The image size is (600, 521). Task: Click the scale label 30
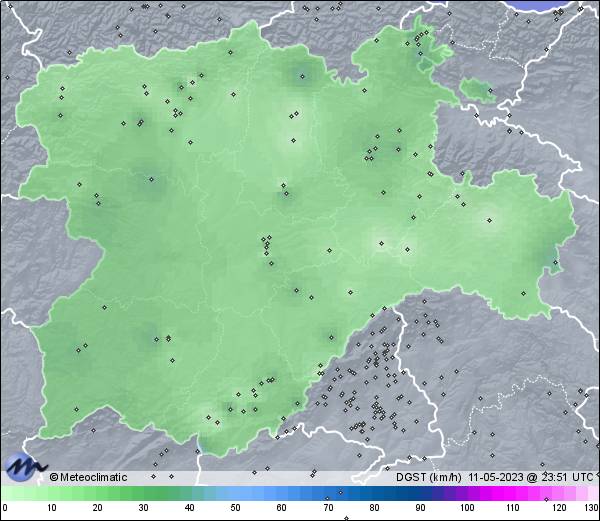click(143, 508)
